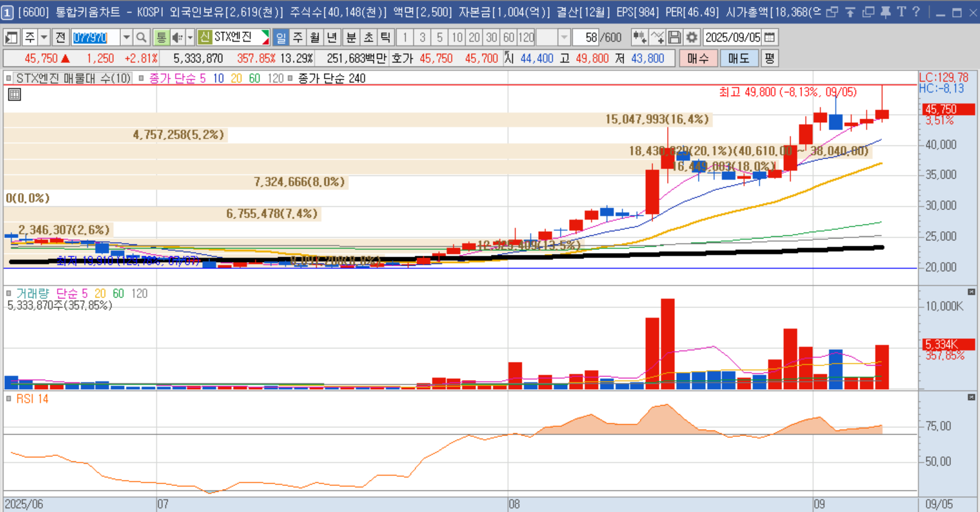Screen dimensions: 980x512
Task: Open chart settings gear icon
Action: [x=692, y=38]
